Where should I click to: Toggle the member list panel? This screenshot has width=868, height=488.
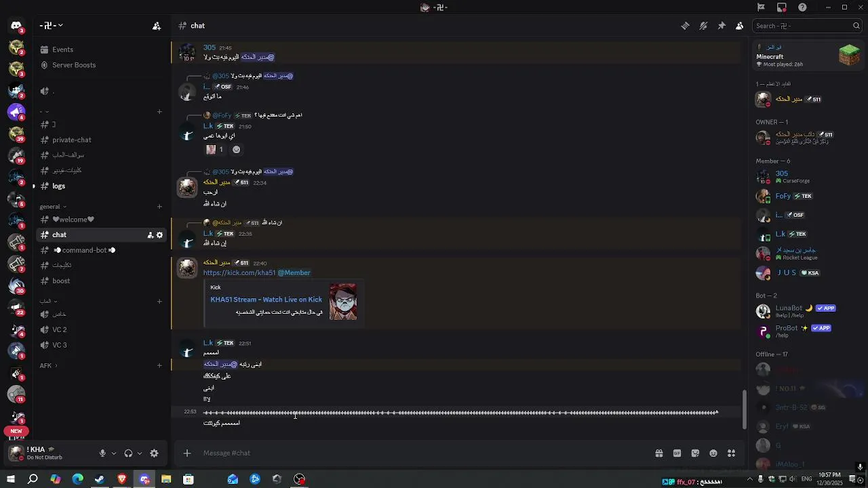[740, 26]
